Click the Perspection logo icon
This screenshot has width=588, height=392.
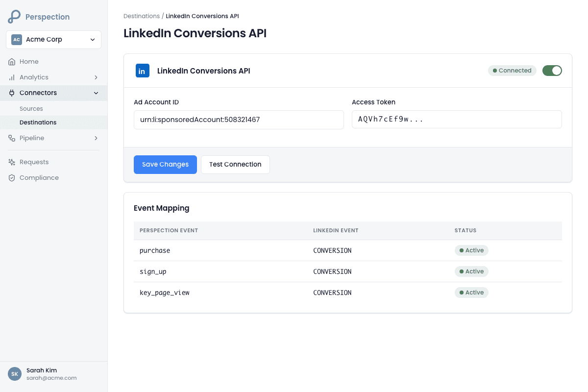(x=14, y=17)
